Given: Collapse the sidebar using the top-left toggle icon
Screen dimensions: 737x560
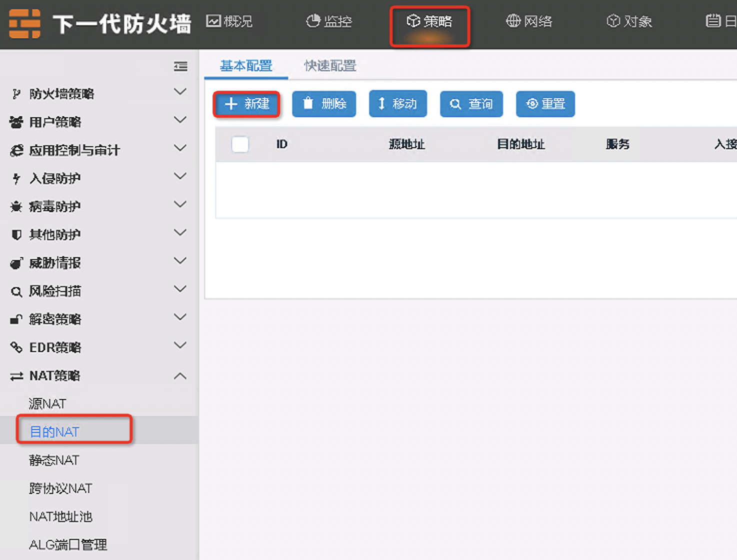Looking at the screenshot, I should [x=180, y=66].
